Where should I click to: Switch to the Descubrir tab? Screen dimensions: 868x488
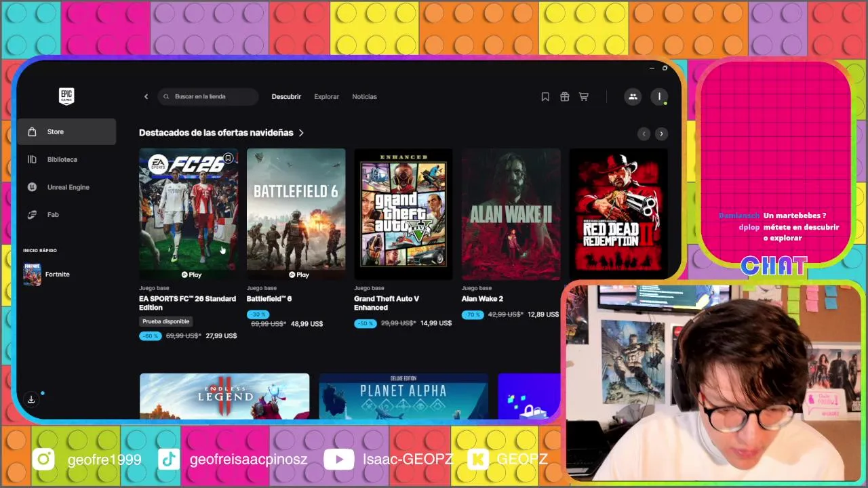(x=286, y=96)
